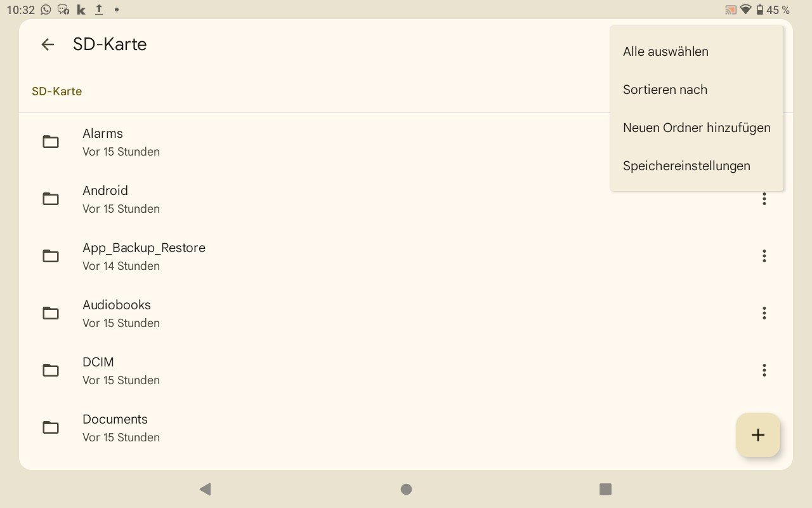Open three-dot menu for Android folder
The image size is (812, 508).
(x=764, y=199)
